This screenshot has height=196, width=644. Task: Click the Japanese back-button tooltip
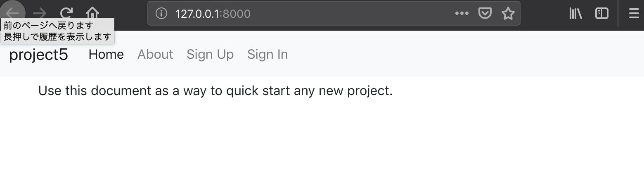pyautogui.click(x=57, y=31)
